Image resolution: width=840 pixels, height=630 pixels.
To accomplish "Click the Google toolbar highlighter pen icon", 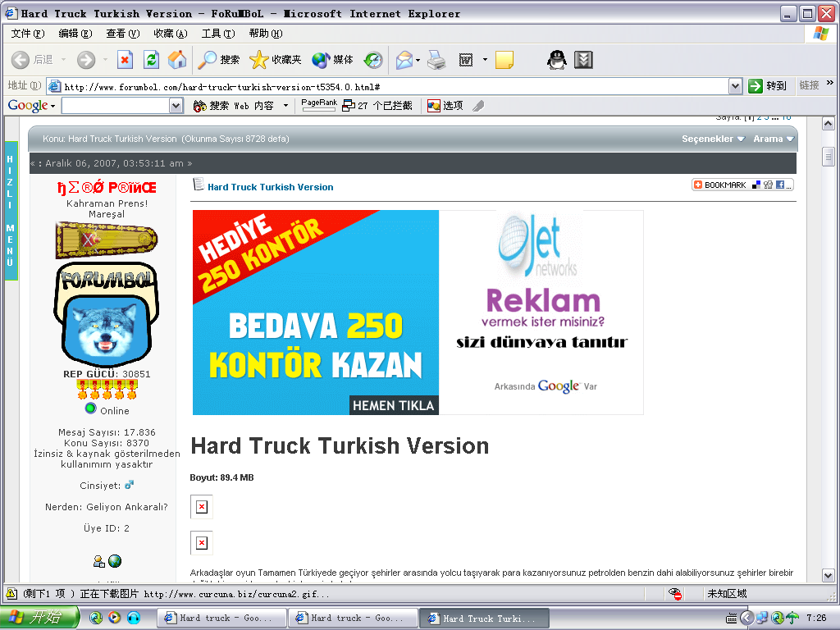I will coord(478,106).
